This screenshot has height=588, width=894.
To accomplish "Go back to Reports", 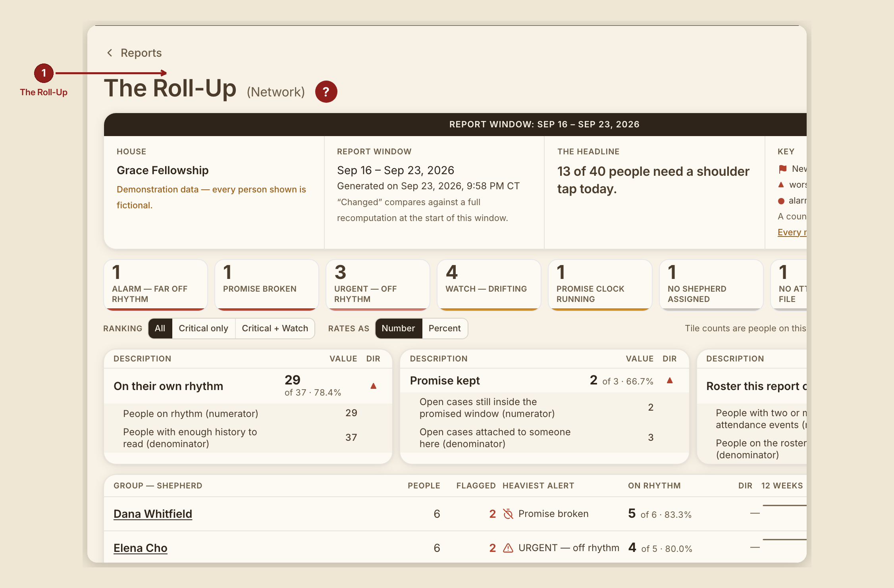I will (141, 53).
